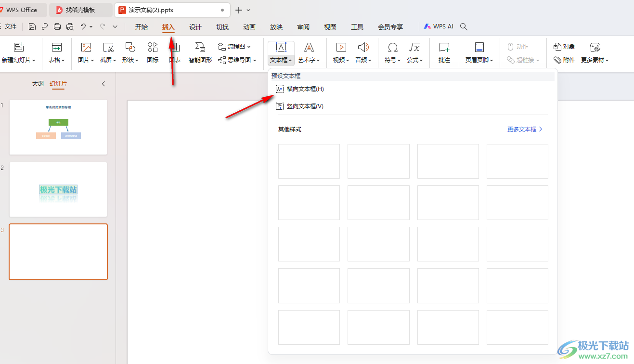Switch to the Insert (插入) tab

click(x=168, y=27)
